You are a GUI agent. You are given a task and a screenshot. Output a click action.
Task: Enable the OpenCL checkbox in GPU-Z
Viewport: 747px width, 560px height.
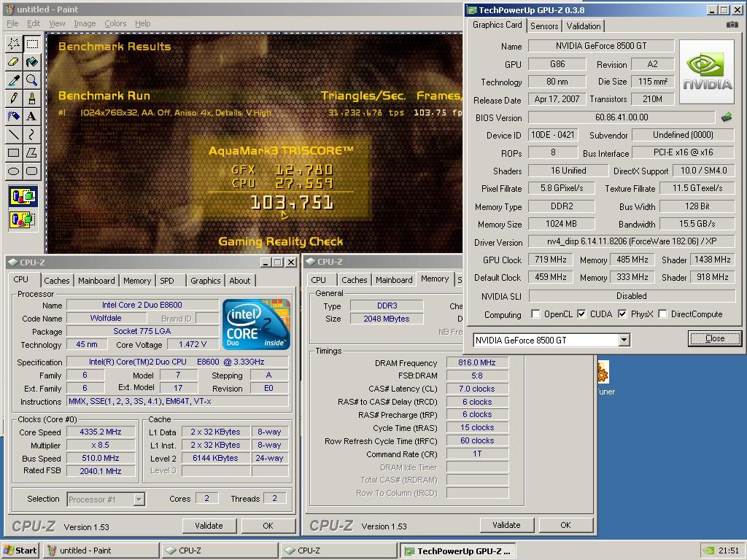[535, 314]
